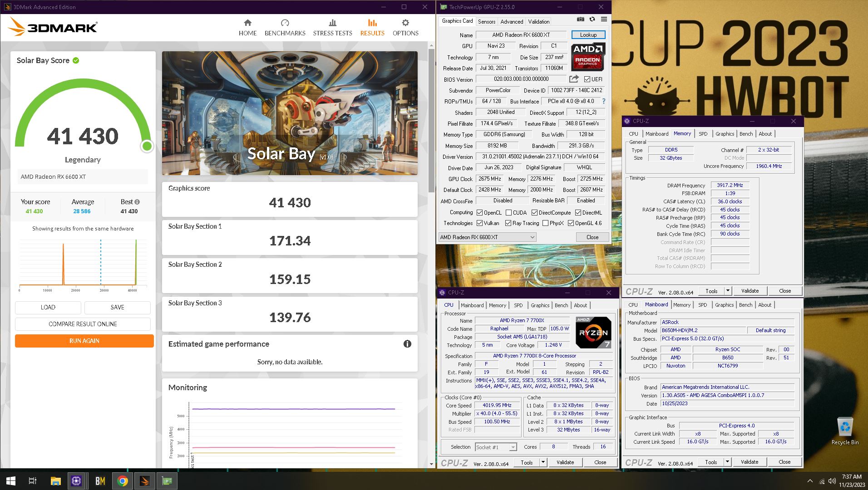868x490 pixels.
Task: Open BM application on taskbar
Action: coord(100,481)
